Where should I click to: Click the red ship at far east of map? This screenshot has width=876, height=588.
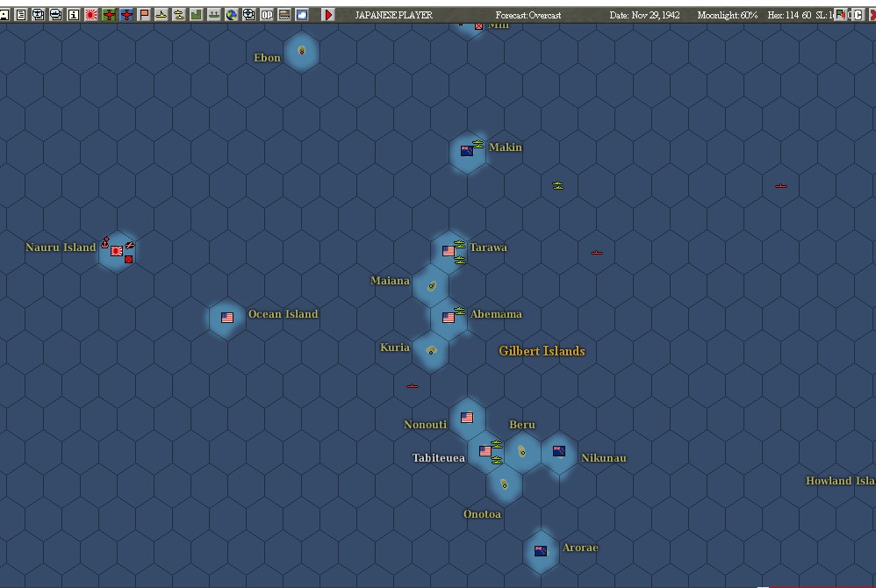tap(781, 186)
